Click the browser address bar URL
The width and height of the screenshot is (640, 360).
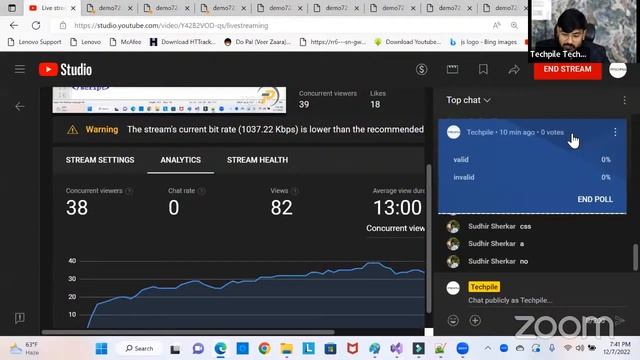[x=171, y=26]
